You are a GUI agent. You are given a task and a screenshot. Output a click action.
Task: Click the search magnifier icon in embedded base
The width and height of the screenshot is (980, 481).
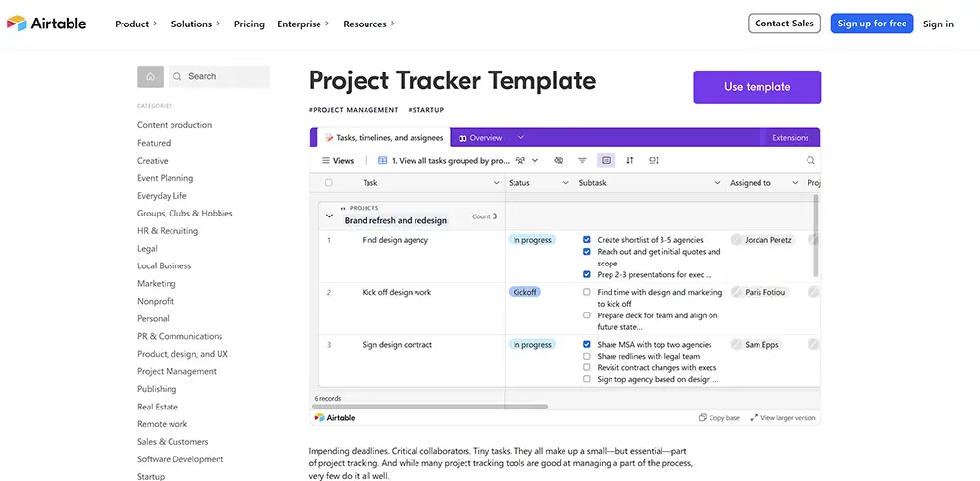pyautogui.click(x=810, y=161)
